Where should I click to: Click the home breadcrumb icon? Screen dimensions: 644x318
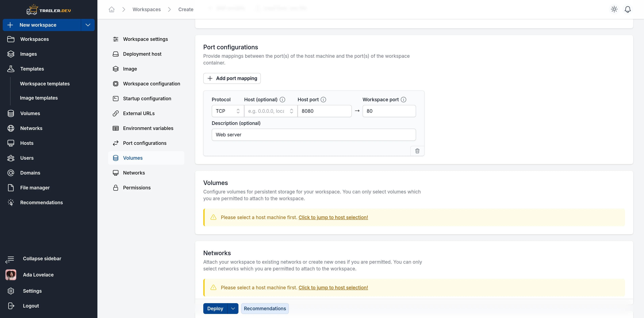click(111, 9)
